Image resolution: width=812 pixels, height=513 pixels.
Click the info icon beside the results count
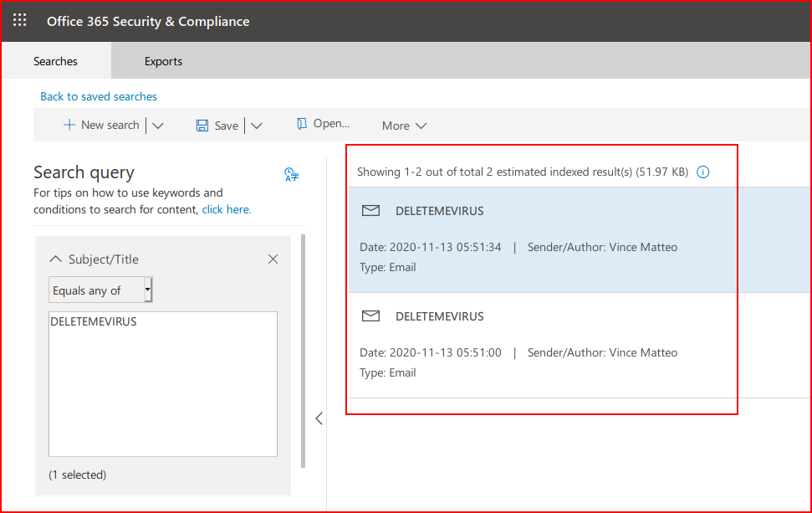[x=702, y=172]
